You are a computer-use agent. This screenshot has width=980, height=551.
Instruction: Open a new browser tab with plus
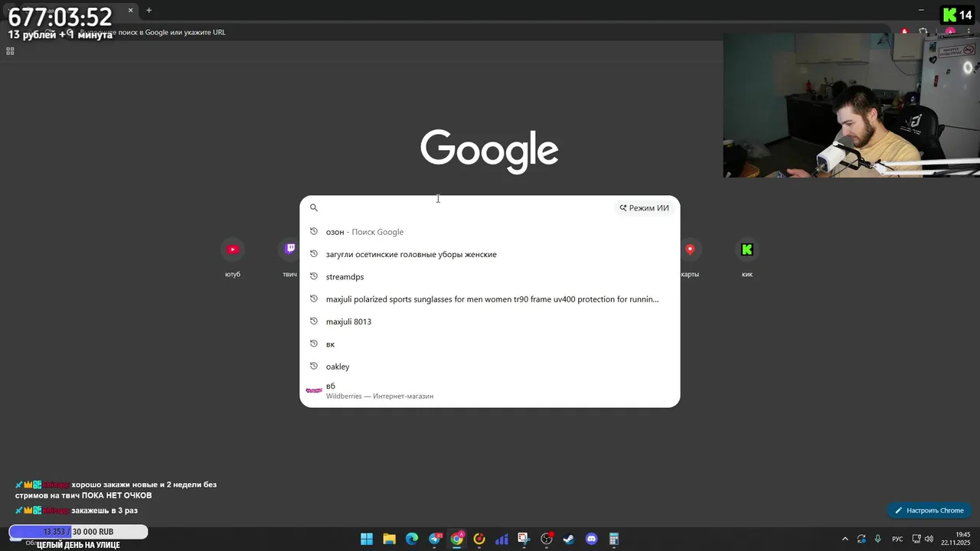149,11
